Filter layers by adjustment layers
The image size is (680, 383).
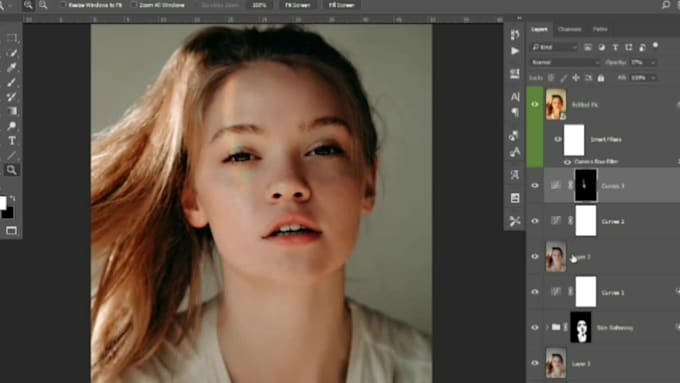(x=602, y=47)
